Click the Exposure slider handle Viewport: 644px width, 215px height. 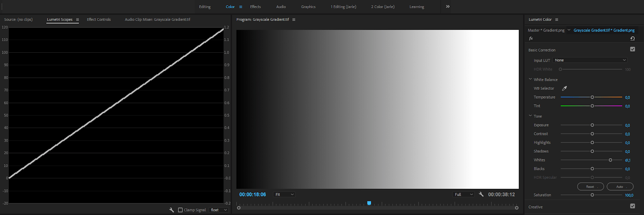(592, 125)
